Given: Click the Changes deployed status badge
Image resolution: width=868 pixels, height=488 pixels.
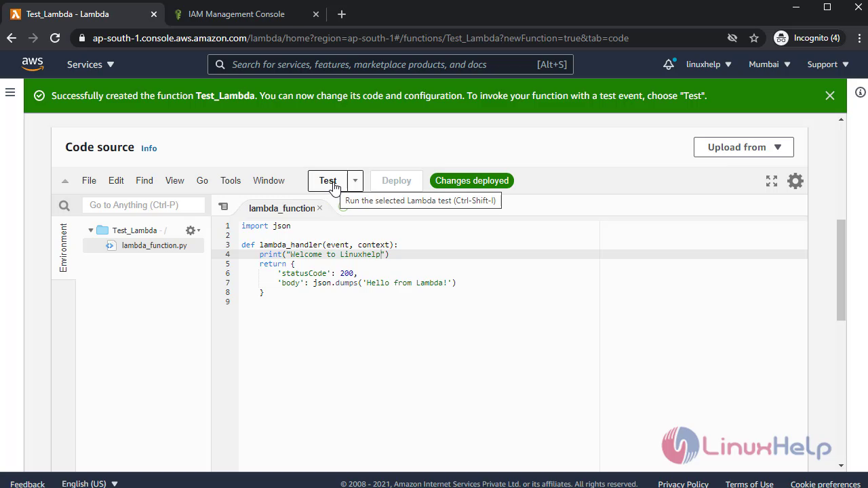Looking at the screenshot, I should (472, 181).
